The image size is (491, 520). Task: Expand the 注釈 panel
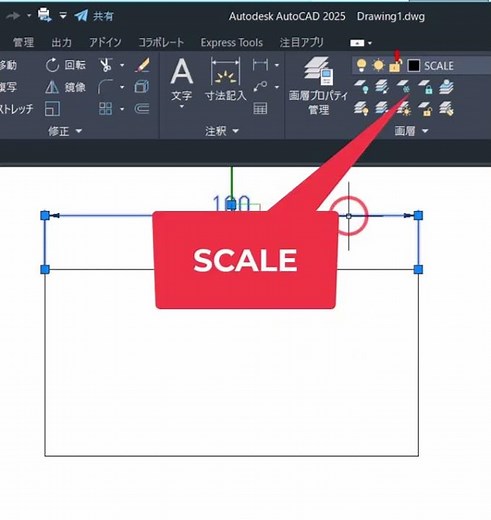point(222,131)
